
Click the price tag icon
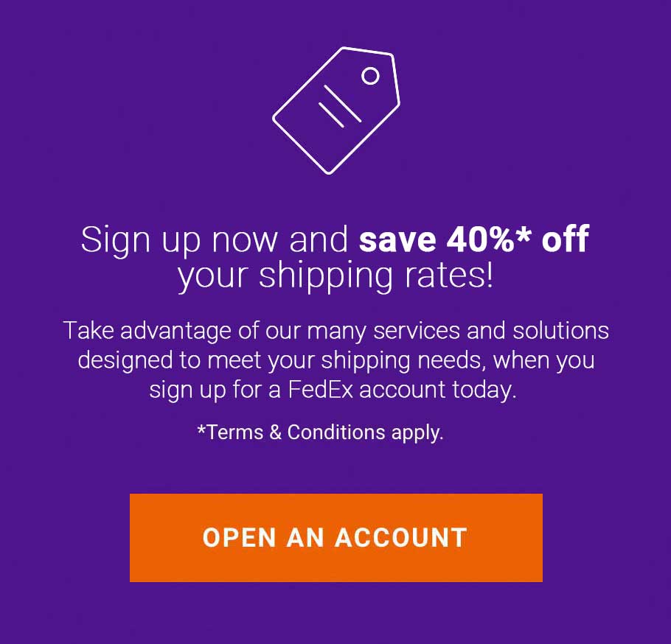click(x=336, y=111)
